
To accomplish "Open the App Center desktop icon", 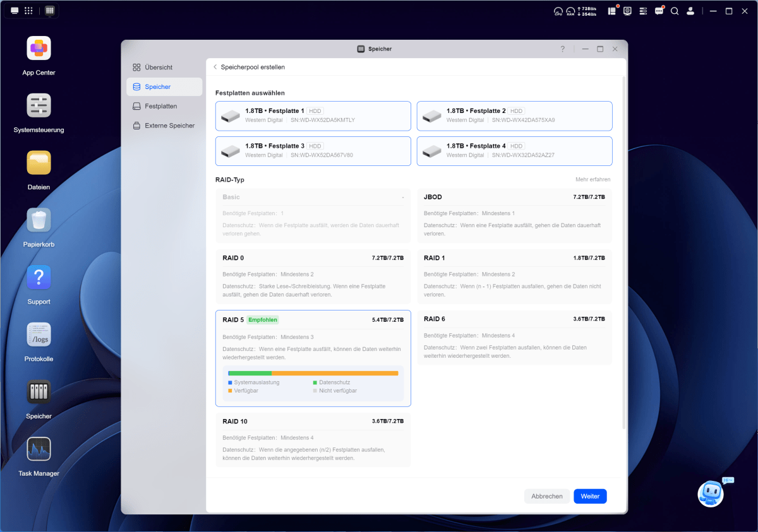I will (39, 49).
